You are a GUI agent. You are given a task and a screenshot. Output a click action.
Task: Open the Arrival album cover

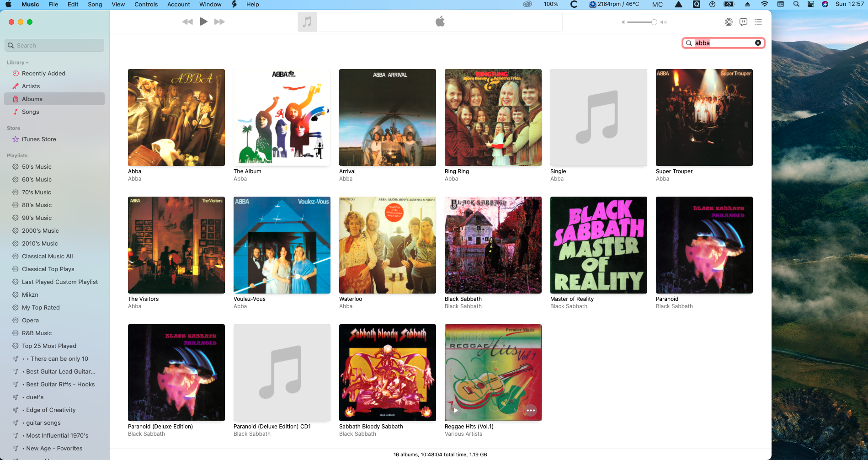pos(388,118)
